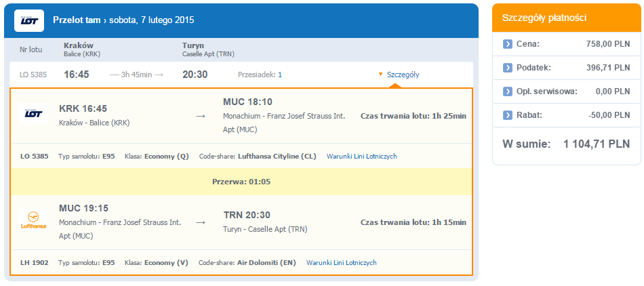
Task: Click the orange triangle next to Szczegóły
Action: tap(380, 75)
